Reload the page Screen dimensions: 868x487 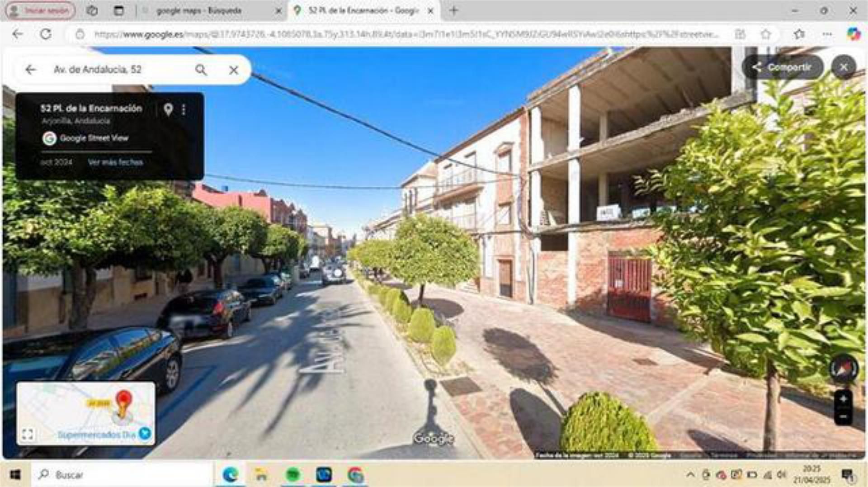[x=46, y=34]
